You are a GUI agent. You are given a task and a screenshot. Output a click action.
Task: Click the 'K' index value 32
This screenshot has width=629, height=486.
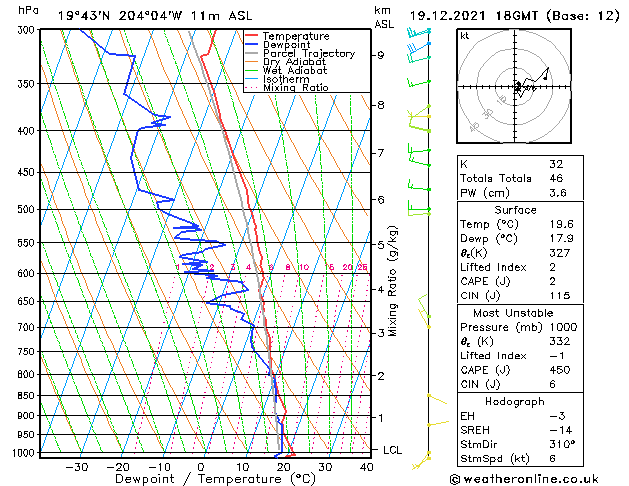(556, 164)
